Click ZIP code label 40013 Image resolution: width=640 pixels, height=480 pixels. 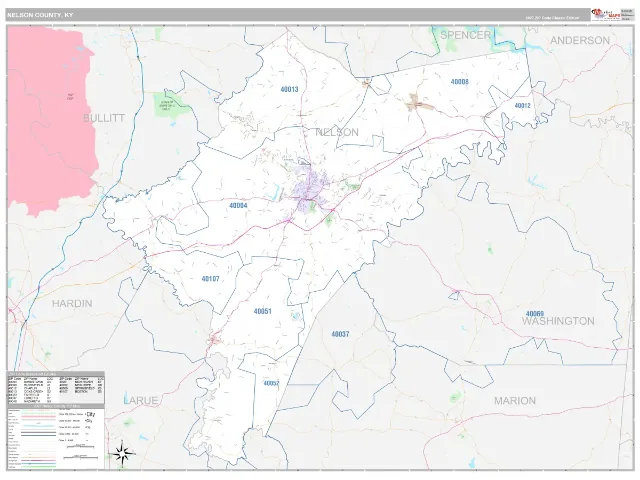coord(289,89)
